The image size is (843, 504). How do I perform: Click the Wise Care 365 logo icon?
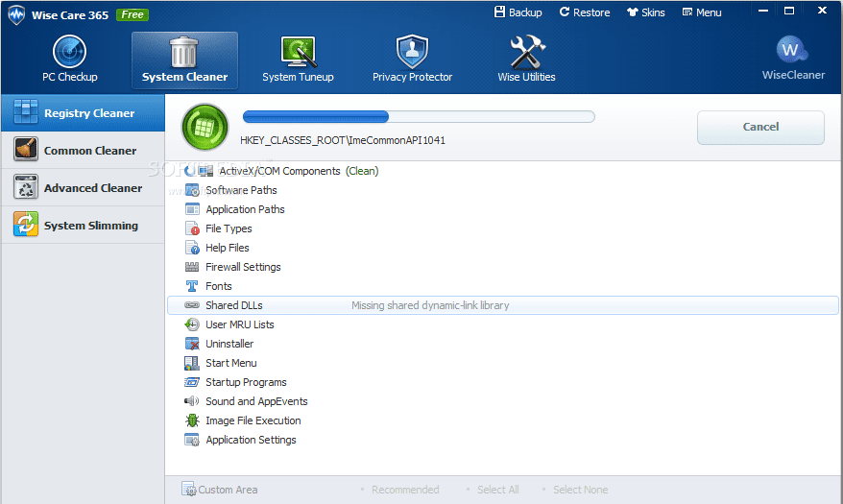(16, 14)
